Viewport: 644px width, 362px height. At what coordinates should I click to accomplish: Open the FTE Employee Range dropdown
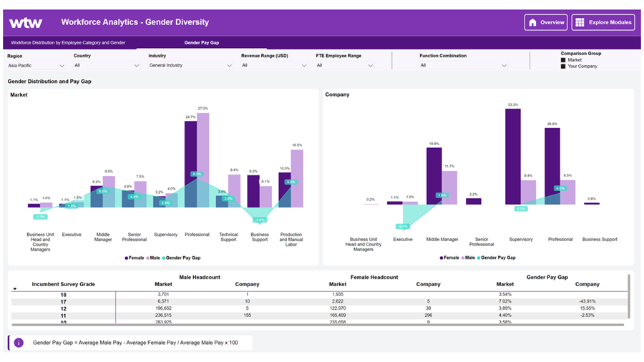click(345, 66)
